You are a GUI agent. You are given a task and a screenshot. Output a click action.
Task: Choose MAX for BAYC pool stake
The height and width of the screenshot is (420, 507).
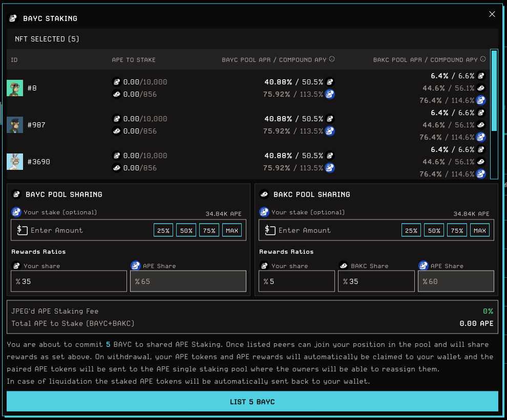pyautogui.click(x=232, y=230)
